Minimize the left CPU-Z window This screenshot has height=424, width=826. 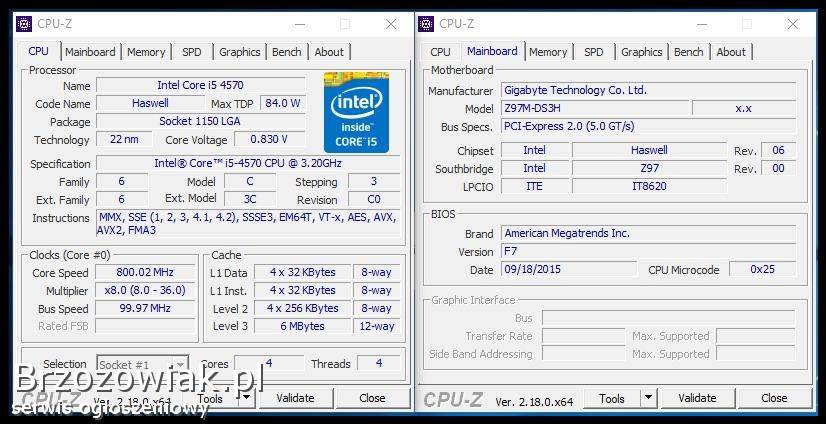301,24
